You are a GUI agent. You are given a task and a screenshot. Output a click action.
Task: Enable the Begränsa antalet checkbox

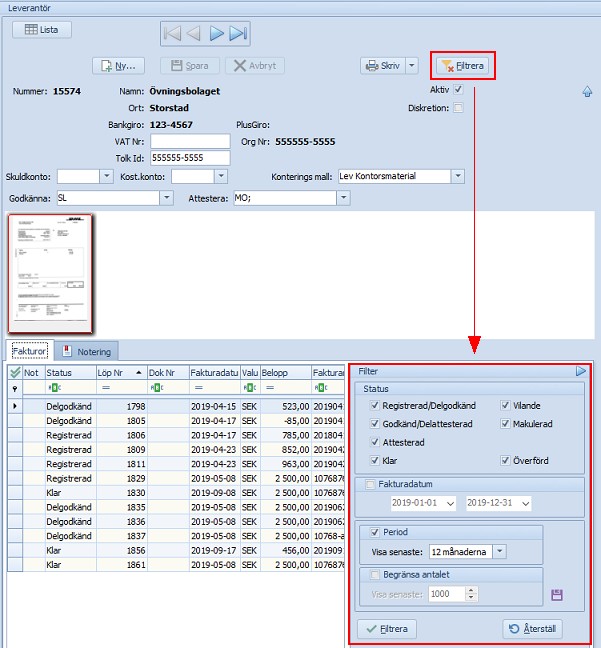pos(374,574)
